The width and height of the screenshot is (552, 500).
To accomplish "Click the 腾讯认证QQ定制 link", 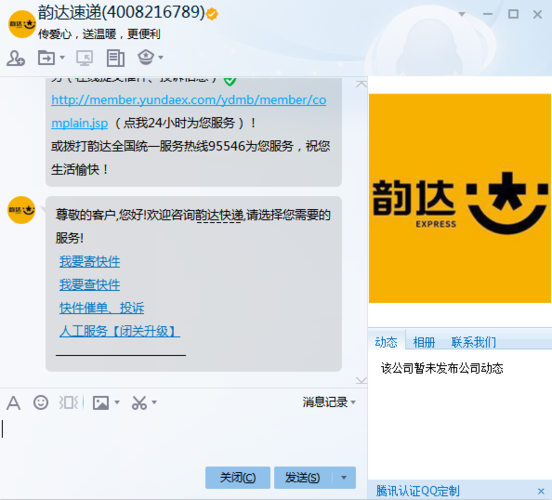I will tap(418, 491).
